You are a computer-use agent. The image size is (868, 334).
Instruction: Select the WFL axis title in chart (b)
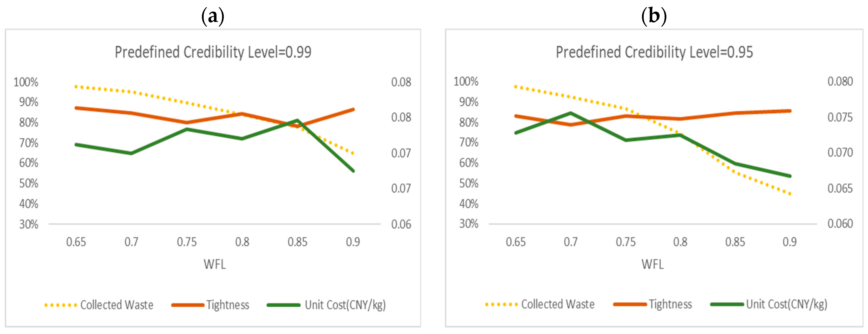652,264
